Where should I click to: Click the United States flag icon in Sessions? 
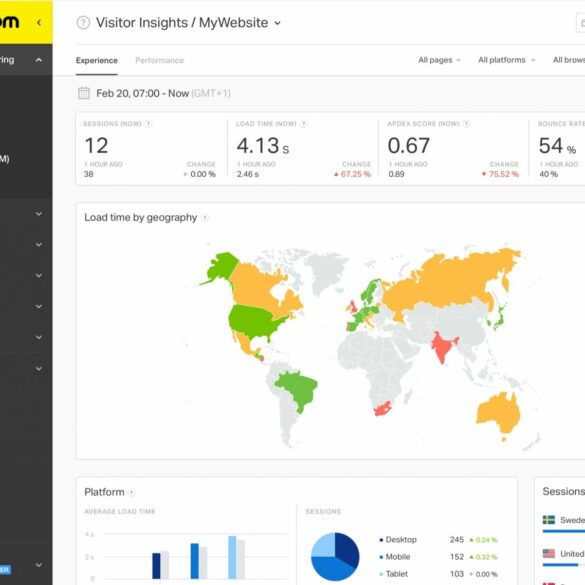(548, 553)
